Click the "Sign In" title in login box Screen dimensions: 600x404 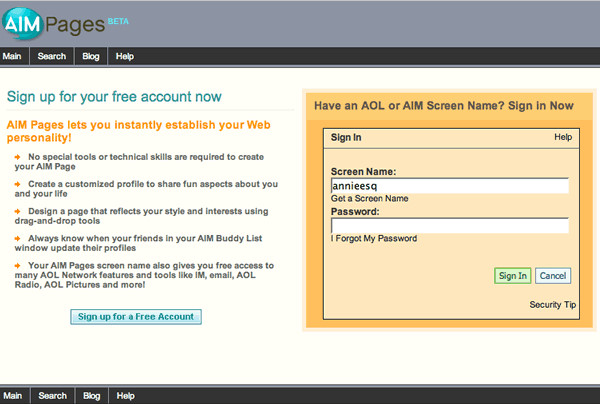[346, 137]
